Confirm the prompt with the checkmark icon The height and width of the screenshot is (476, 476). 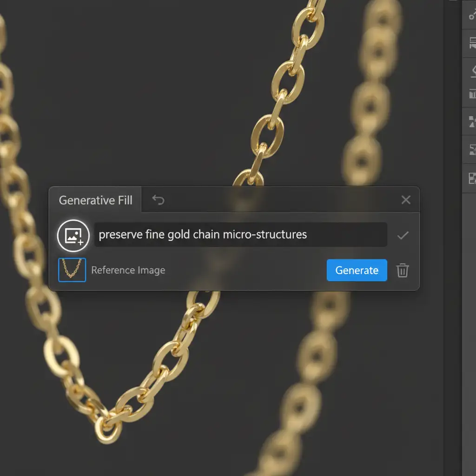click(403, 235)
